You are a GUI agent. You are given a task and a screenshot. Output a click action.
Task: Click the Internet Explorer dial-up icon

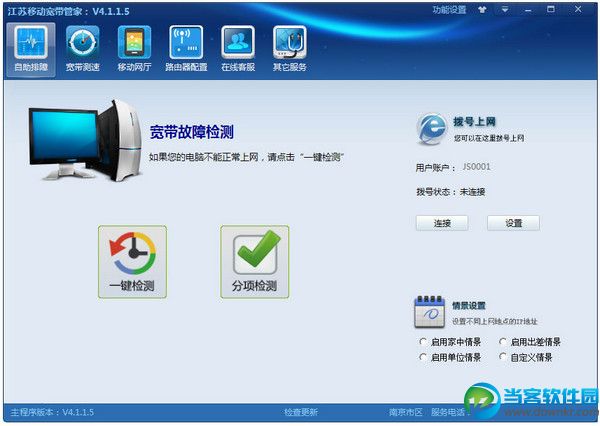click(431, 129)
